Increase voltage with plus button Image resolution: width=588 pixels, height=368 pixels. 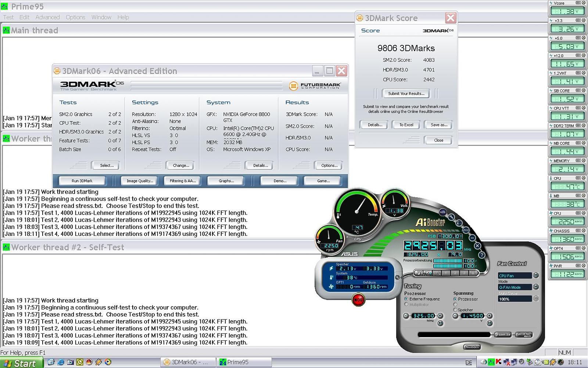click(490, 316)
